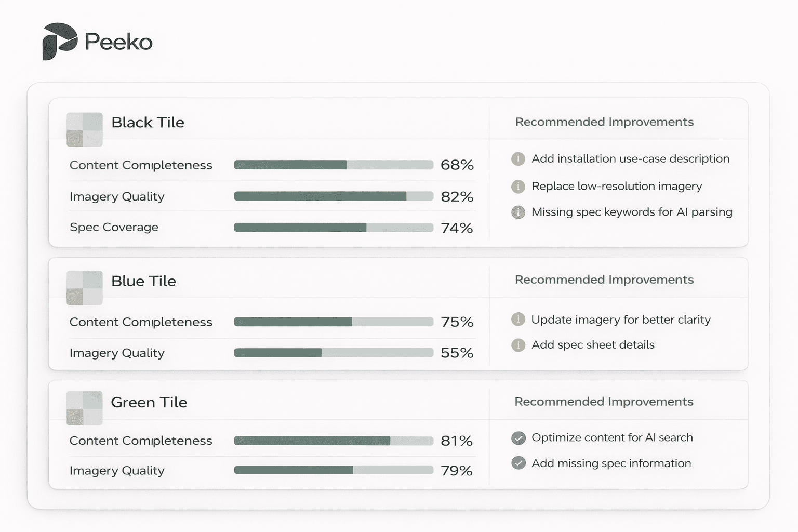Select Blue Tile's Recommended Improvements heading

tap(604, 280)
